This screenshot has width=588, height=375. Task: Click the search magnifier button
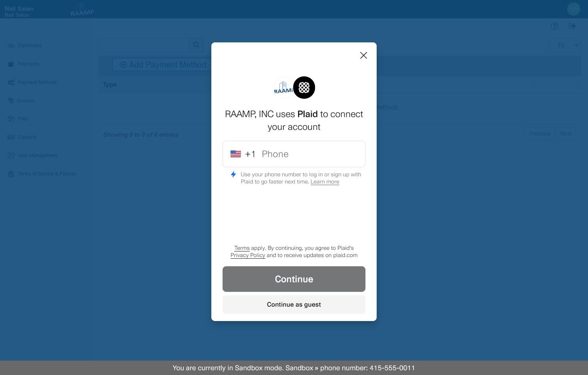coord(196,45)
